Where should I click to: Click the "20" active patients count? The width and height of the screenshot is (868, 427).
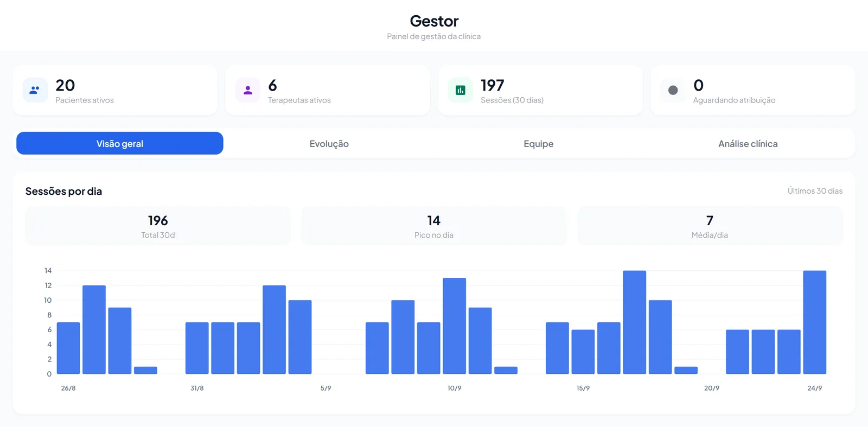click(x=65, y=85)
